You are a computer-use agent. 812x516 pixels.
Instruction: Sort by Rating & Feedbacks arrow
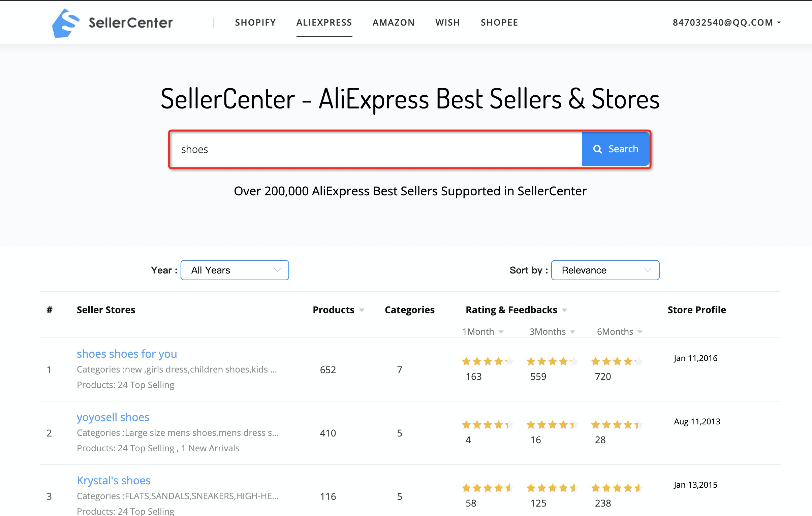[564, 311]
